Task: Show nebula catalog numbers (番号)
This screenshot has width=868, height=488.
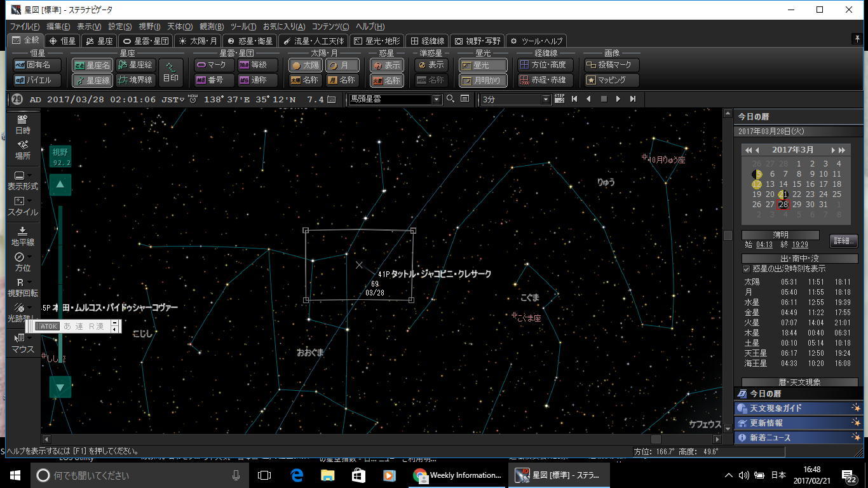Action: click(x=214, y=80)
